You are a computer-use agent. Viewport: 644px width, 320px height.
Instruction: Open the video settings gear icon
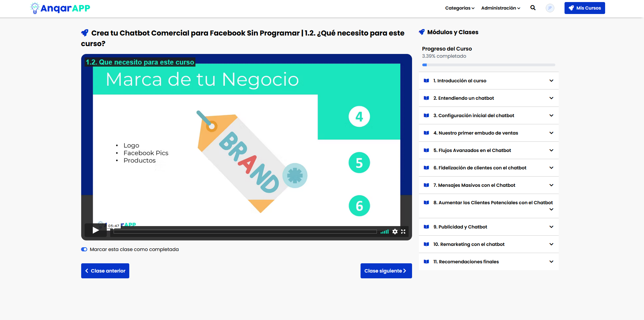pos(395,232)
